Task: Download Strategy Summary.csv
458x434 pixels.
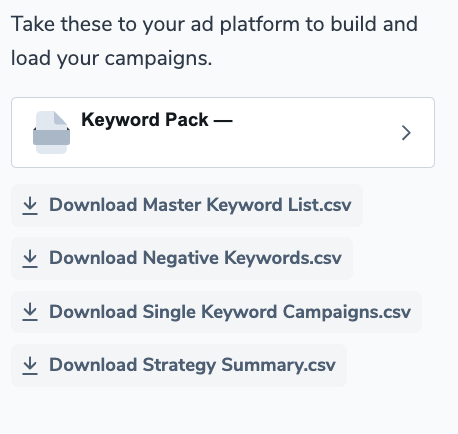Action: 179,365
